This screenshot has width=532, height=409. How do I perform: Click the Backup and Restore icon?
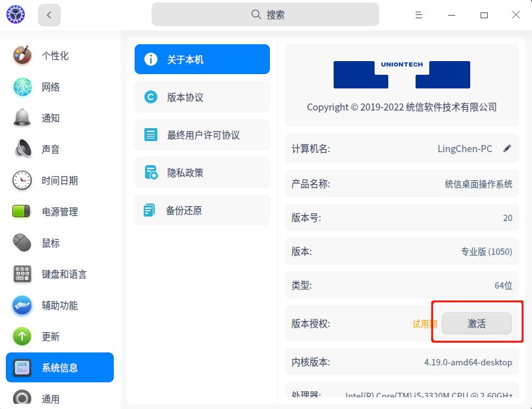click(x=150, y=210)
